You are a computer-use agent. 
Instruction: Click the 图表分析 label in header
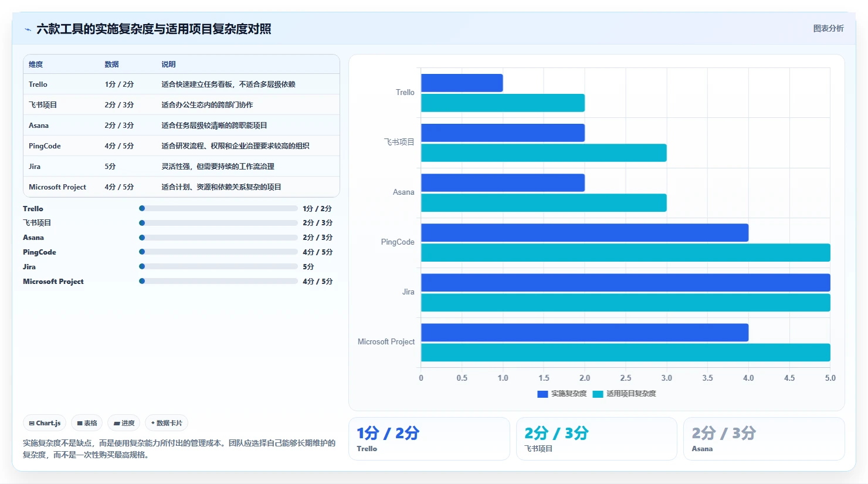828,28
